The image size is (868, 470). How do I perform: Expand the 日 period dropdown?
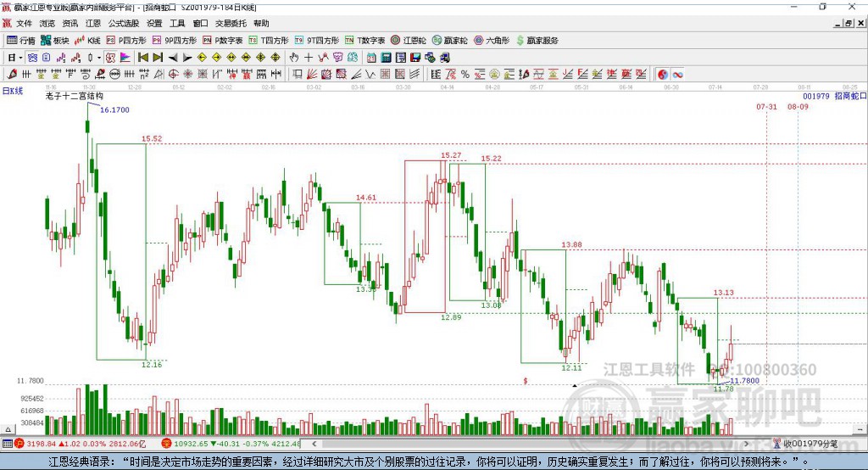pos(20,58)
